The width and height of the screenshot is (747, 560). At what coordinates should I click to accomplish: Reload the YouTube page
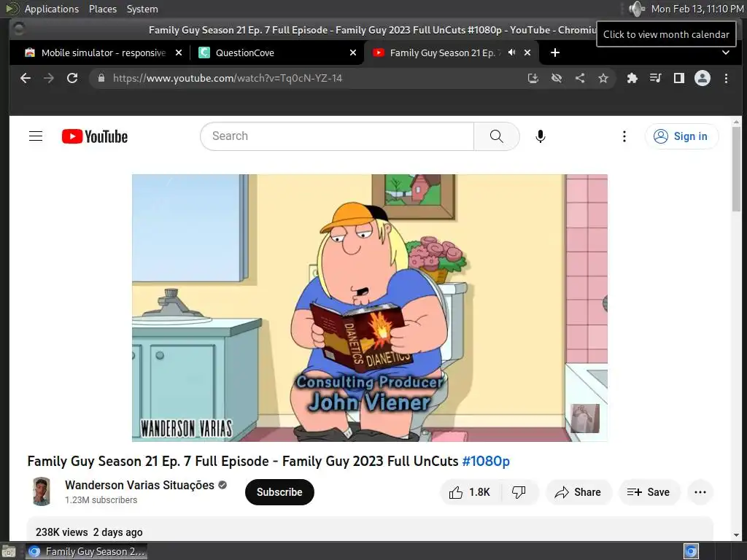[x=72, y=78]
